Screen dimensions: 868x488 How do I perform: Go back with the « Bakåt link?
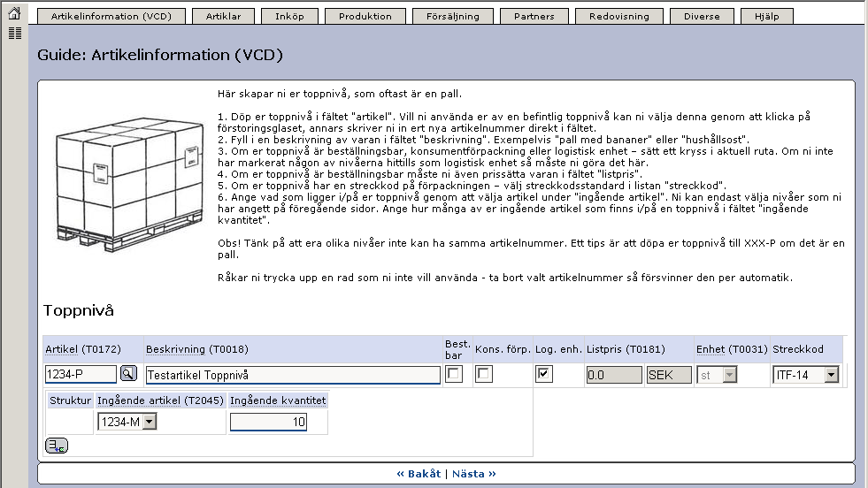pyautogui.click(x=419, y=474)
